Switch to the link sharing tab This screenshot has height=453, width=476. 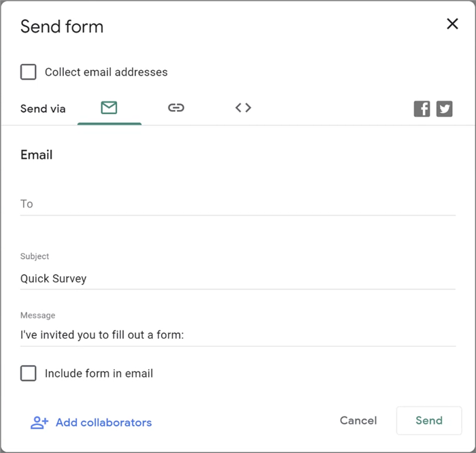176,107
